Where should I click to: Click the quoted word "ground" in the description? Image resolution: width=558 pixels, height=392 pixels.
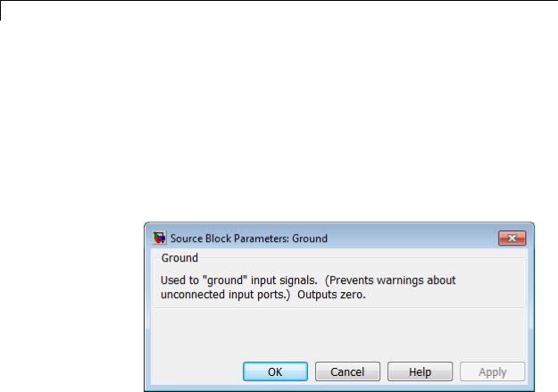(x=225, y=280)
